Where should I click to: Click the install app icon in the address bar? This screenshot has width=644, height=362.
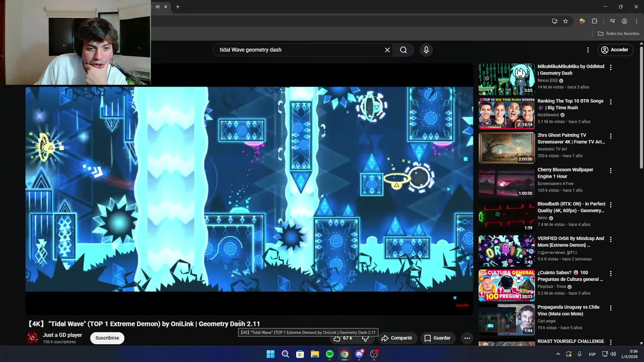(x=554, y=21)
